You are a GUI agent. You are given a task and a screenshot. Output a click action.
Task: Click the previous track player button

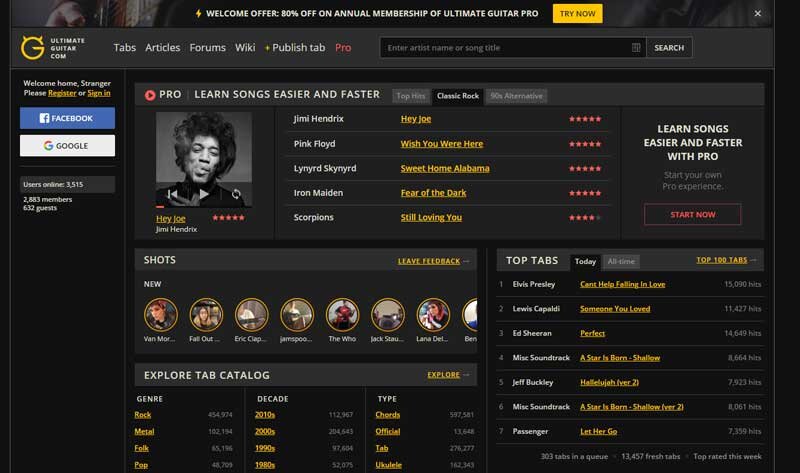(172, 194)
